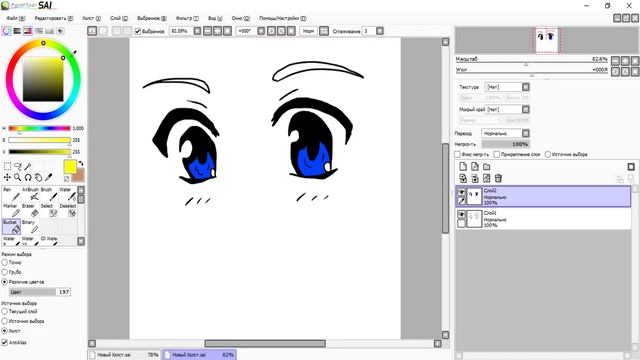Click the horizontal canvas scrollbar
This screenshot has width=640, height=360.
265,344
